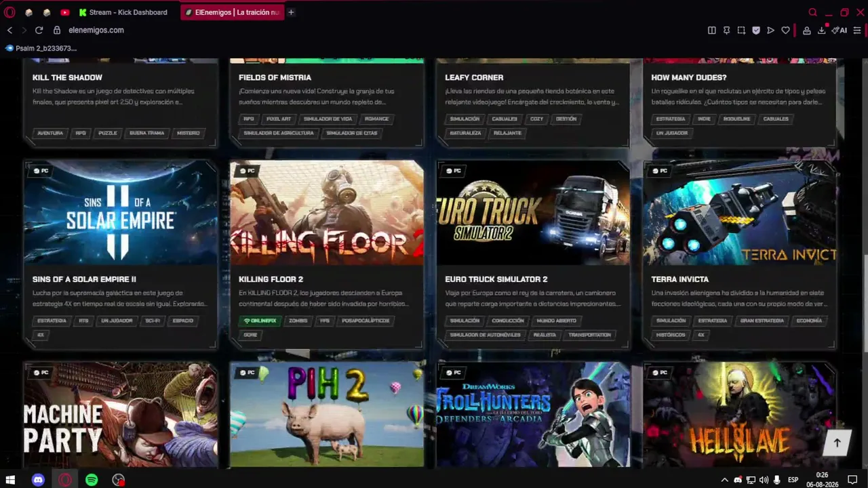The image size is (868, 488).
Task: Open the LEAFY CORNER title link
Action: [x=474, y=77]
